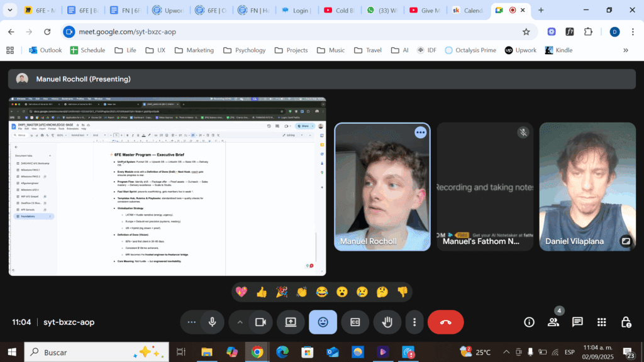644x362 pixels.
Task: Send the thumbs up emoji reaction
Action: click(262, 292)
